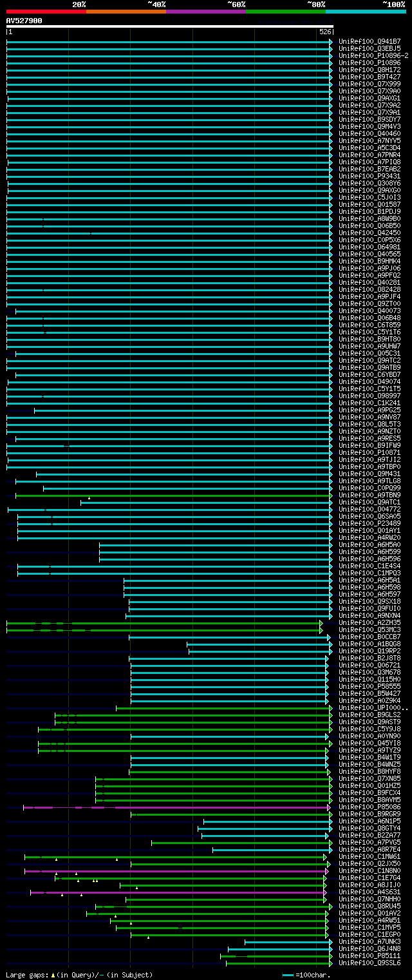412x980 pixels.
Task: Select label UniRef100_A5C3D4
Action: click(370, 148)
